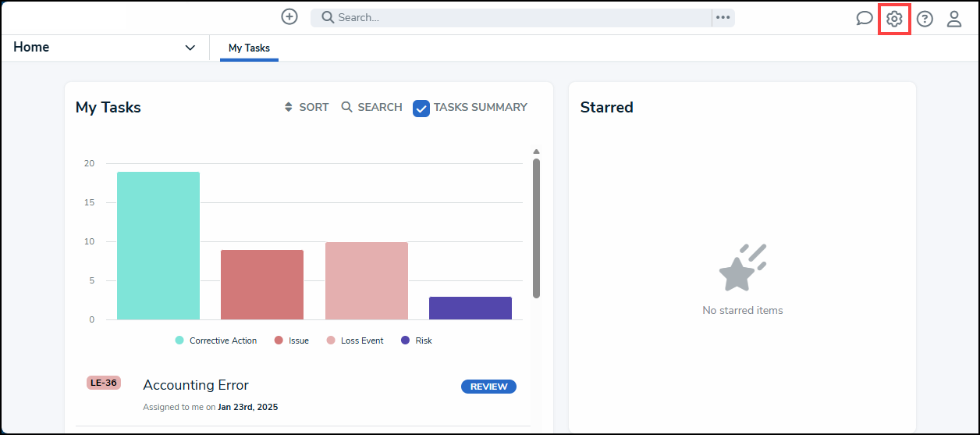
Task: Click the 'My Tasks' panel heading
Action: click(108, 108)
